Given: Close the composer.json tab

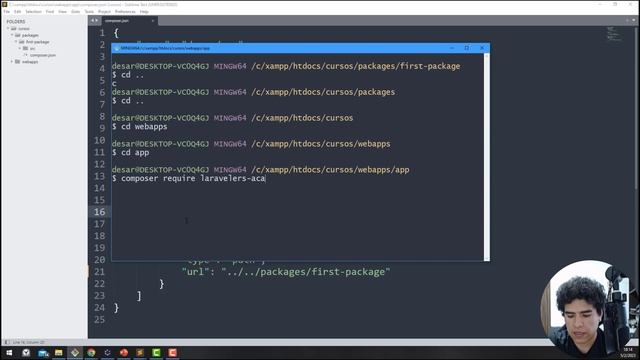Looking at the screenshot, I should click(153, 21).
